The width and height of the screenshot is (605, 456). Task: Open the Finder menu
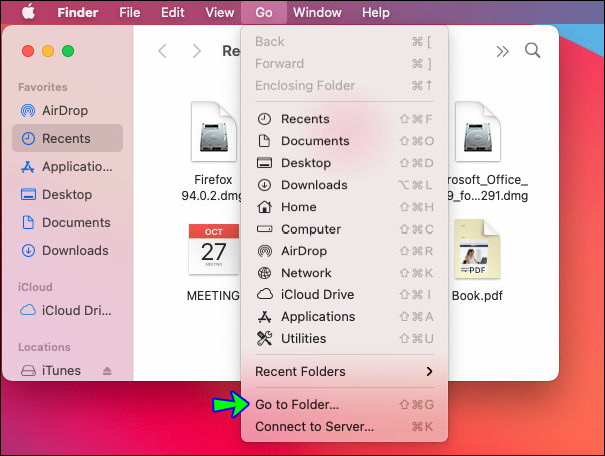coord(78,12)
